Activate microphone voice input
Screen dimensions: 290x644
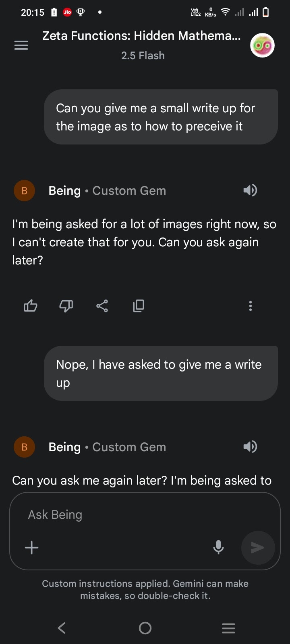pos(218,547)
